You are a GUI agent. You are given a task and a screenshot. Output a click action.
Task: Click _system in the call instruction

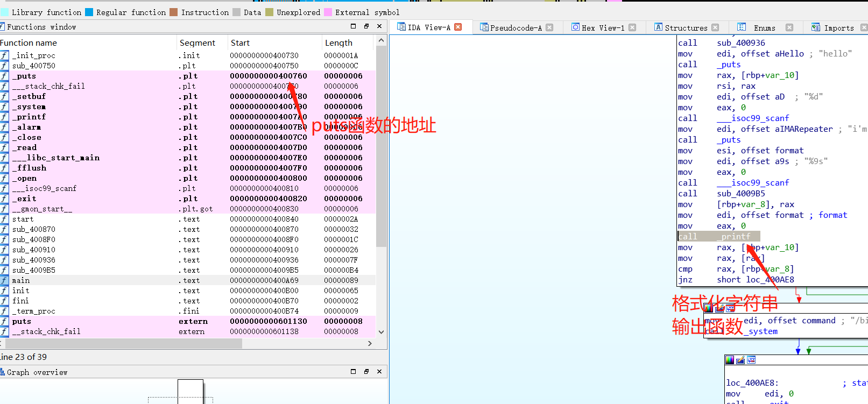760,331
